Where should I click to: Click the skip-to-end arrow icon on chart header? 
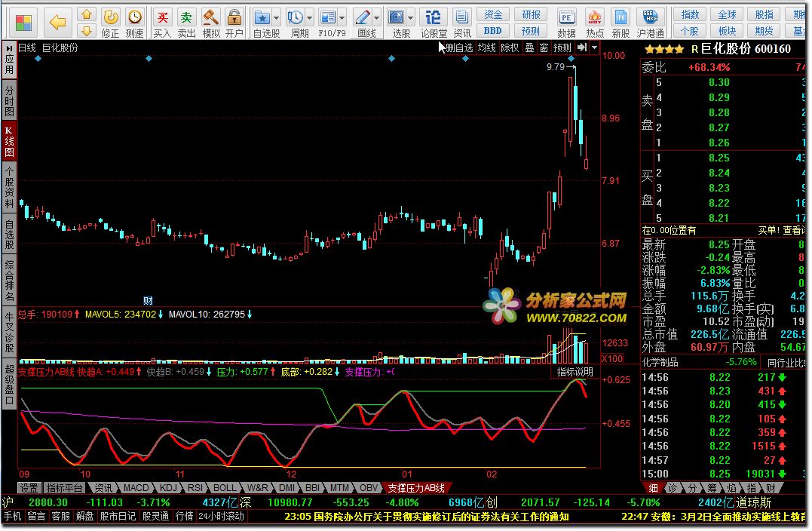click(581, 48)
